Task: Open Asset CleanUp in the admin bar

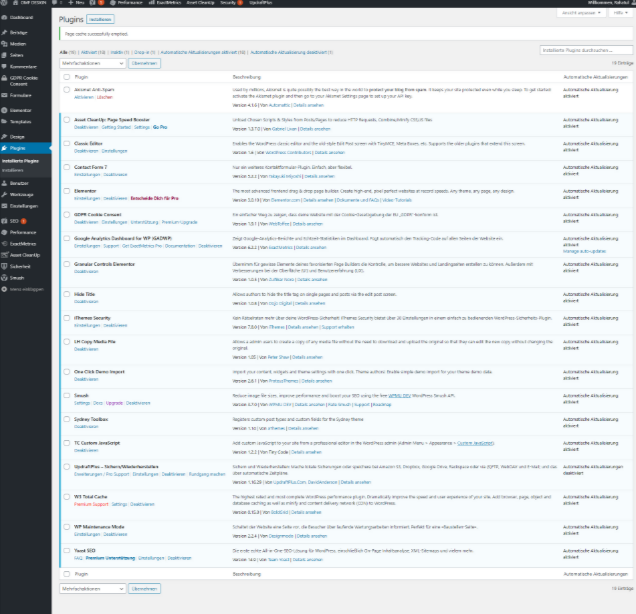Action: [200, 2]
